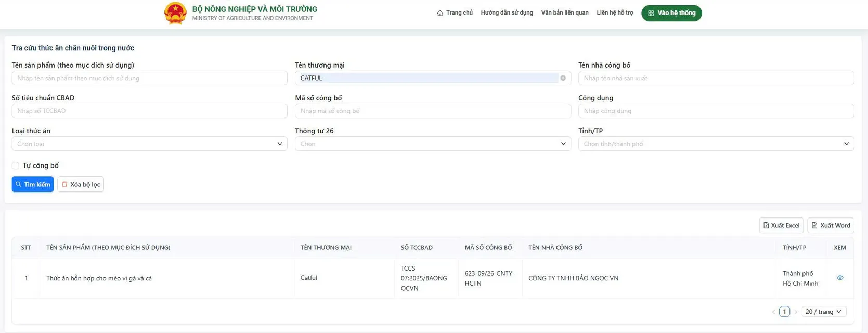Click the Xuất Excel export button
The height and width of the screenshot is (333, 868).
coord(781,225)
